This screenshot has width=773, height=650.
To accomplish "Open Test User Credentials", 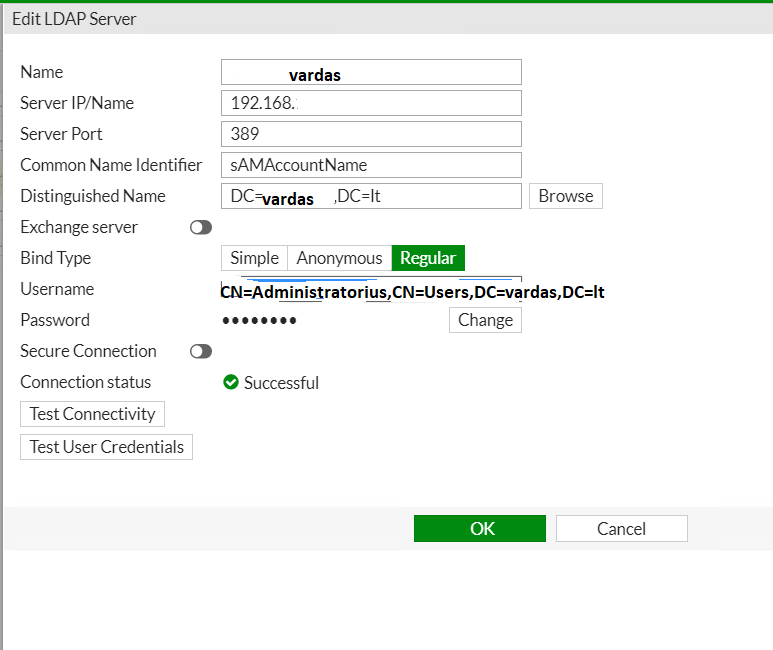I will [x=106, y=447].
